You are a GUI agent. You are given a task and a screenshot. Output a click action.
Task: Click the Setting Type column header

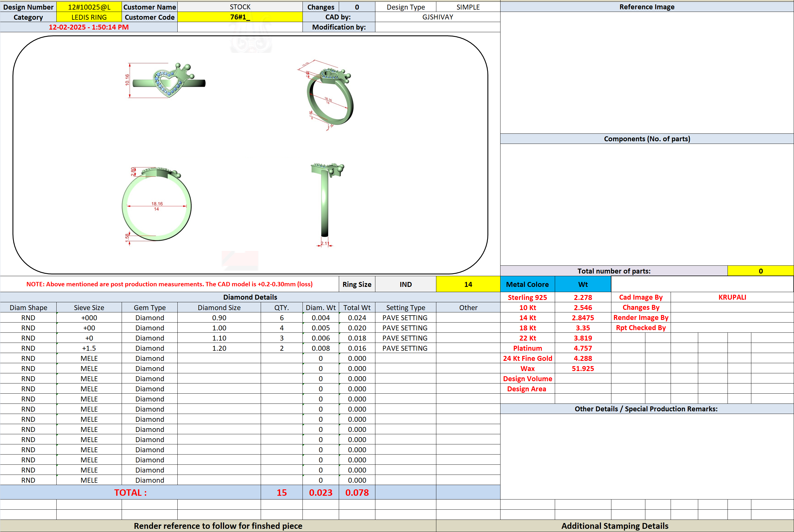point(405,307)
